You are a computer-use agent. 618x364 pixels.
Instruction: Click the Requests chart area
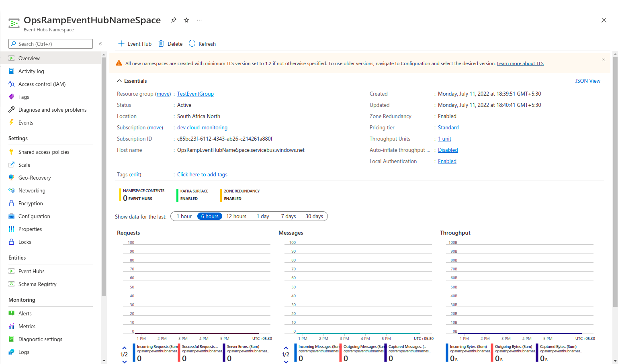coord(196,288)
